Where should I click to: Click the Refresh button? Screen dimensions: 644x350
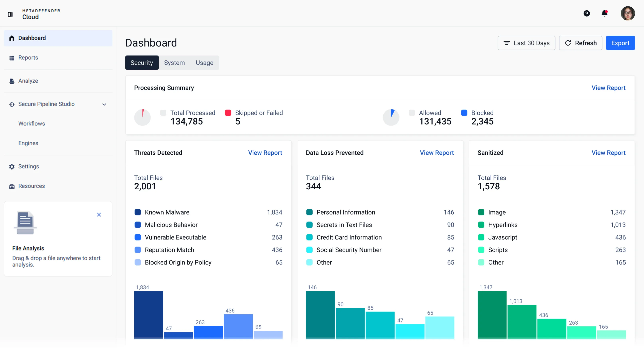[x=581, y=43]
